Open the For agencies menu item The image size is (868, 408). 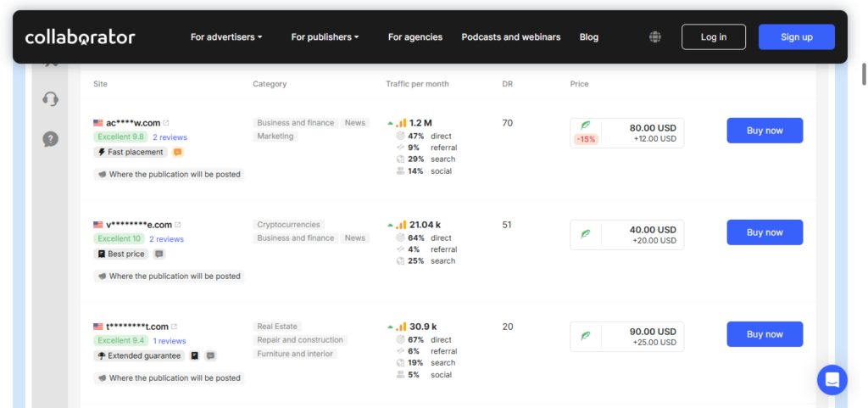tap(415, 37)
